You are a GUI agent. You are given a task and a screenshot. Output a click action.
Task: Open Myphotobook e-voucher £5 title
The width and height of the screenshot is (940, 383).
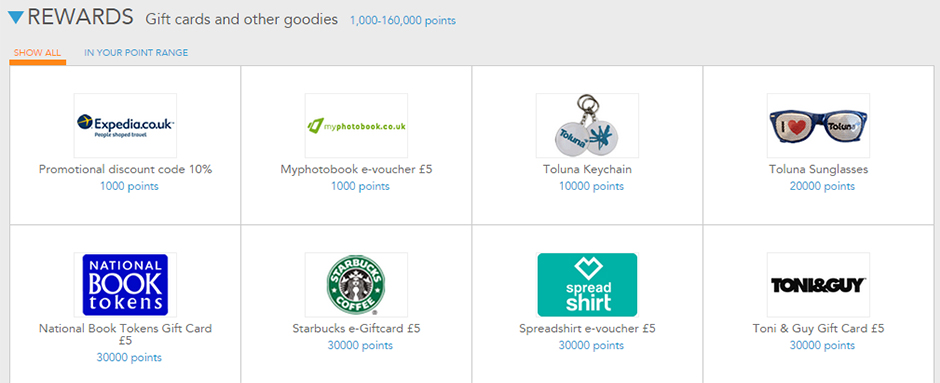356,170
